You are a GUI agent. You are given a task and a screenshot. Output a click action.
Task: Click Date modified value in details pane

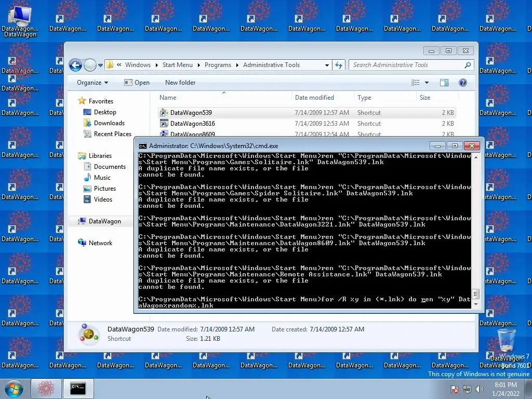[x=228, y=329]
